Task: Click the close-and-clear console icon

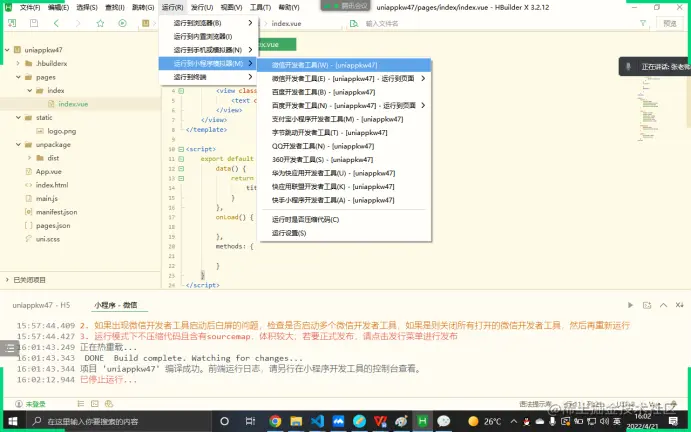Action: click(x=680, y=305)
